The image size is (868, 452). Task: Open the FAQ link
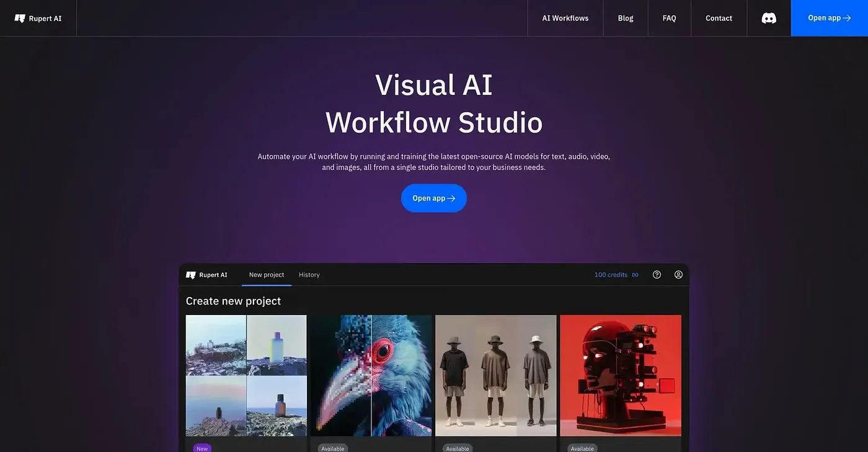(x=669, y=18)
